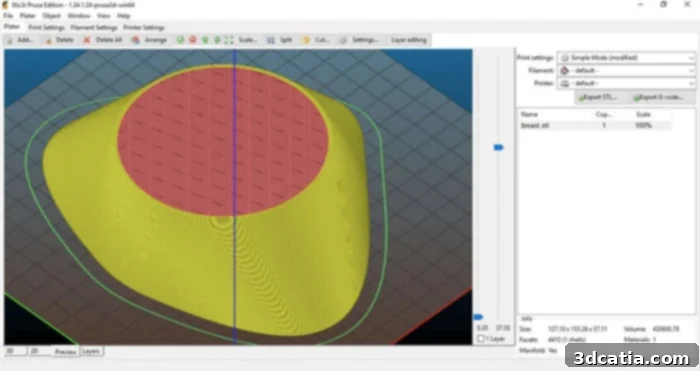This screenshot has width=700, height=371.
Task: Expand the Print settings preset dropdown
Action: coord(691,58)
